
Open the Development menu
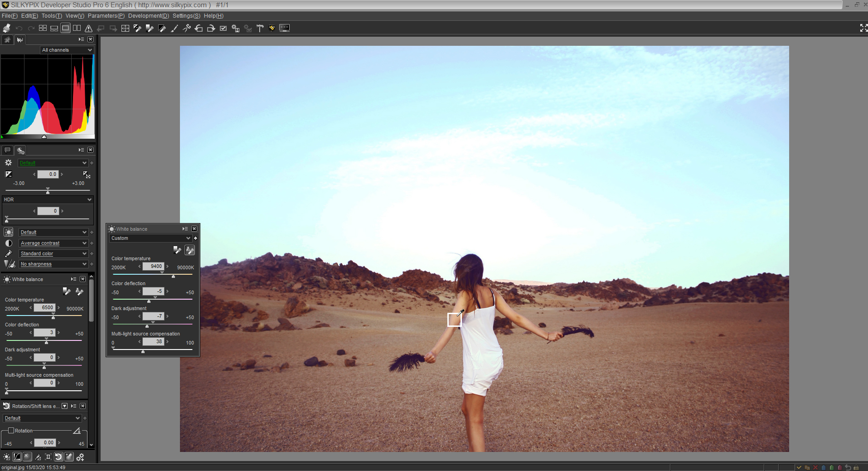tap(148, 16)
